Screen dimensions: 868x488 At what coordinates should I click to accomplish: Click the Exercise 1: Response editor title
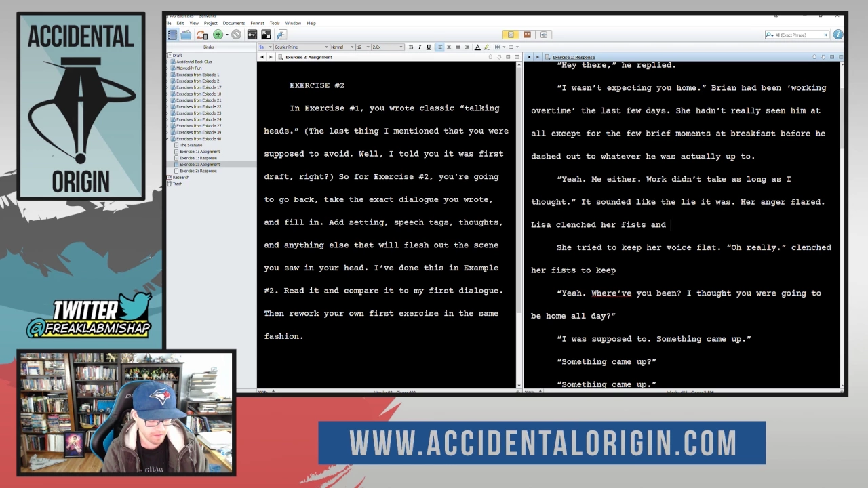click(574, 57)
